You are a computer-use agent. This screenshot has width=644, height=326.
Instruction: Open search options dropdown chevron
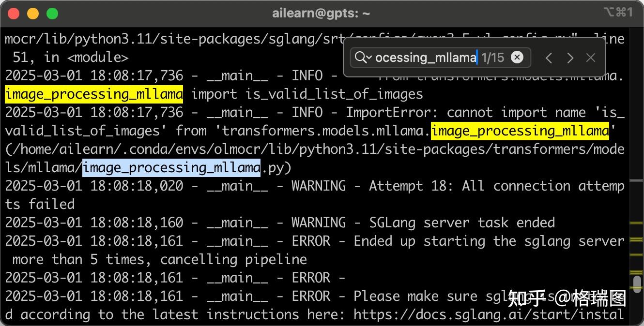click(x=369, y=58)
